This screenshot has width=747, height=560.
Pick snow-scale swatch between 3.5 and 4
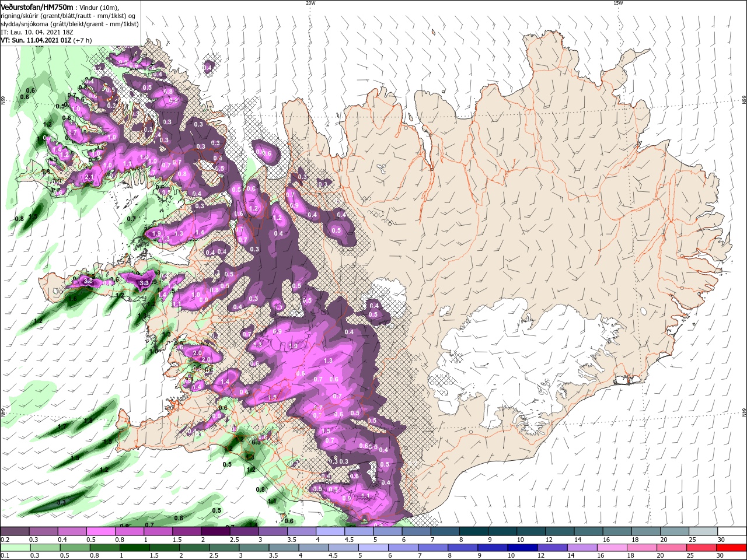tap(301, 531)
